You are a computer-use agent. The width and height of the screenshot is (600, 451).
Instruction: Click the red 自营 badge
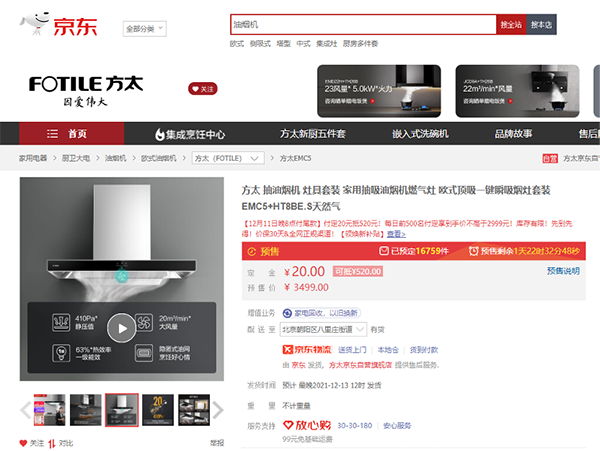click(550, 158)
